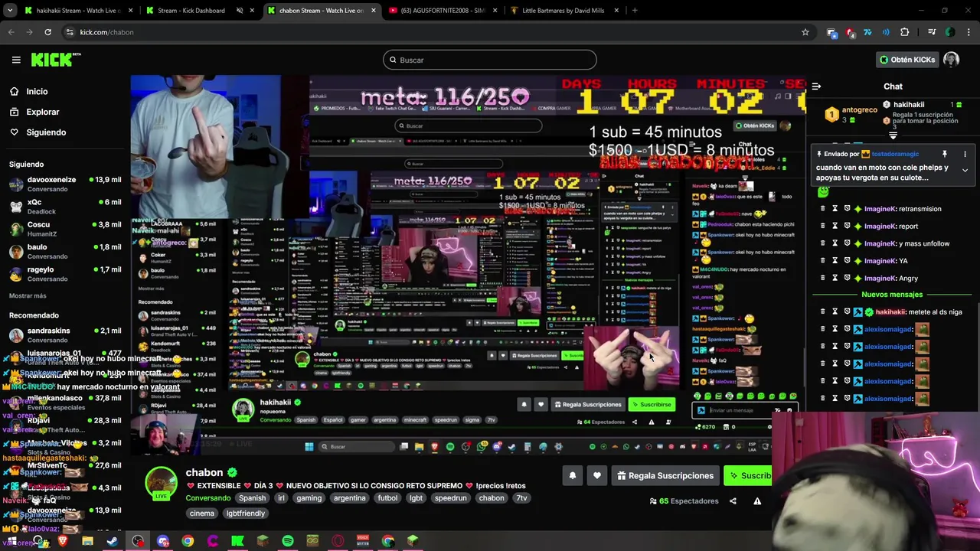The height and width of the screenshot is (551, 980).
Task: Collapse the chat panel with the arrow icon
Action: point(816,86)
